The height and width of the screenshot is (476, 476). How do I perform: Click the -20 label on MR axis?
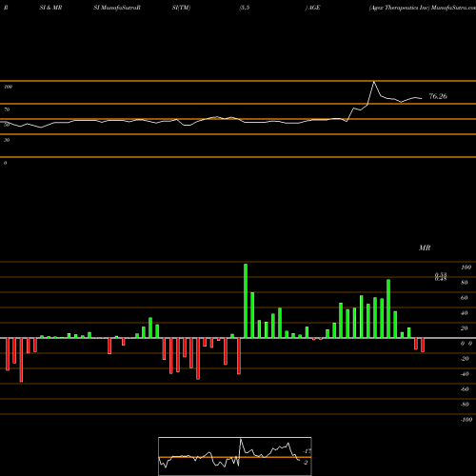coord(465,359)
